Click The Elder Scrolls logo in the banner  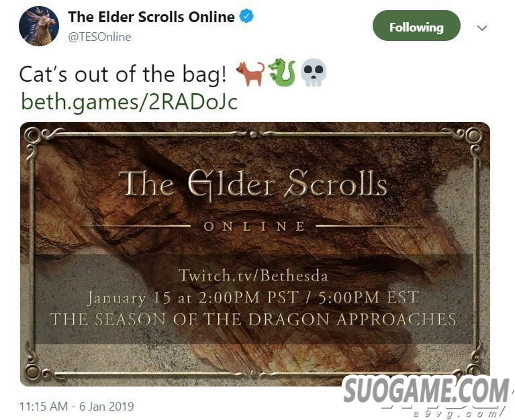254,185
